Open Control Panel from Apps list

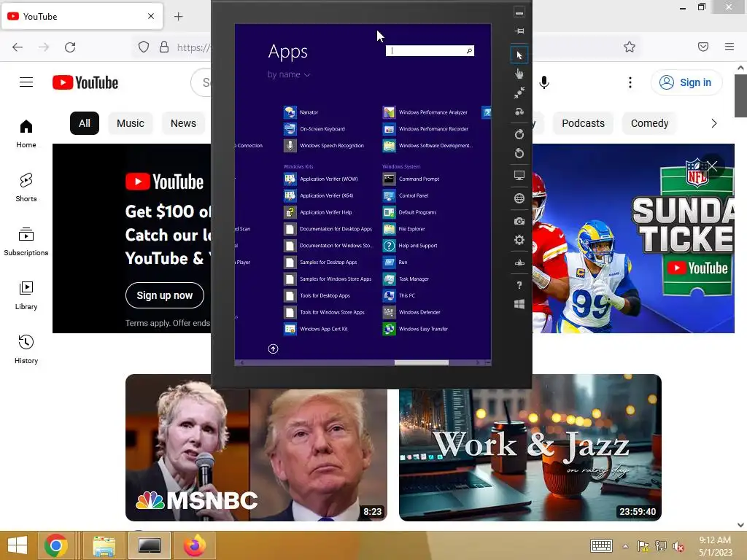point(406,195)
